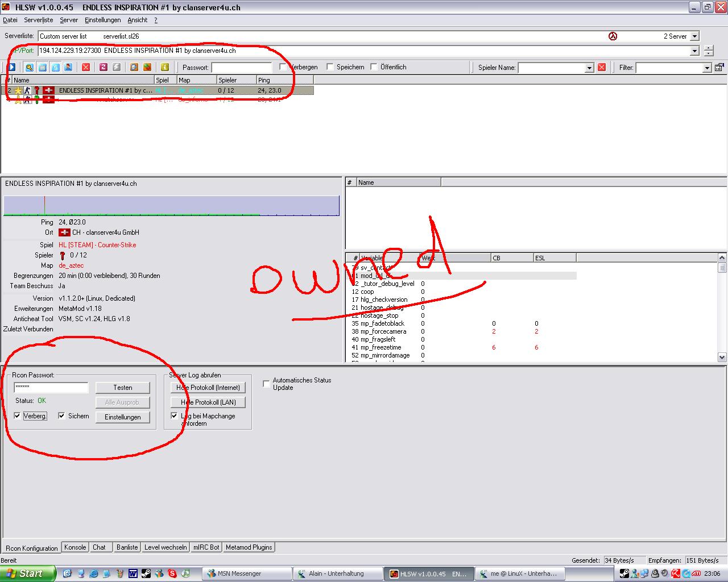Switch to Alain - Unterhaltung taskbar window

337,573
